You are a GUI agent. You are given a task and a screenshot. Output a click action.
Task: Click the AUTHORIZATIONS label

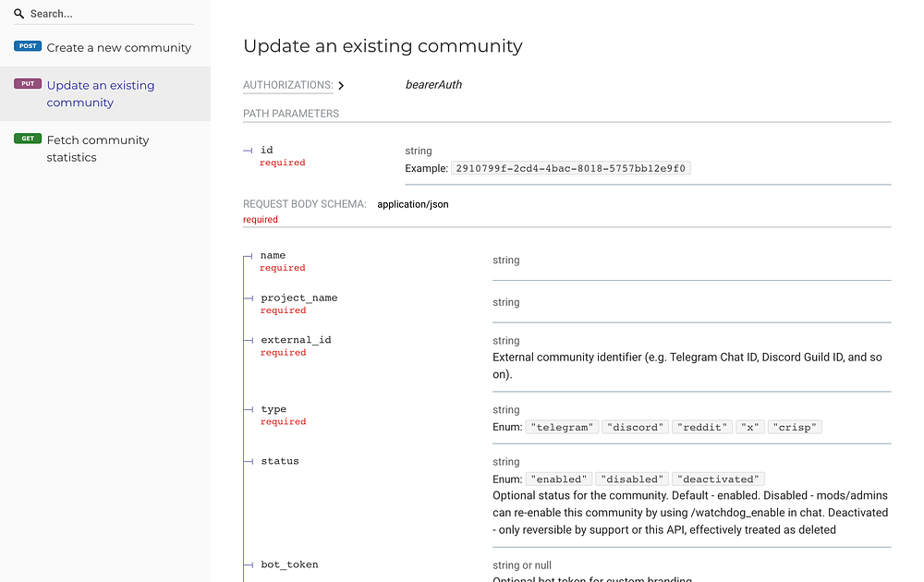287,85
